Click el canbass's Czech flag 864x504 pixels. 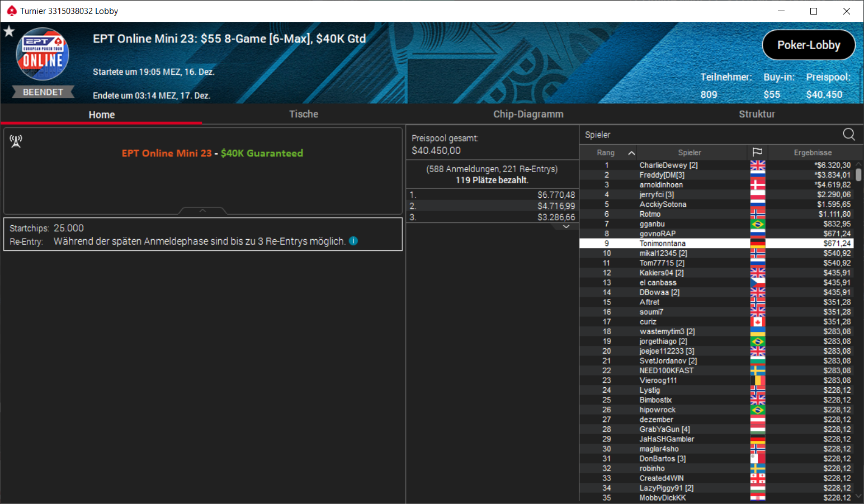pos(758,283)
